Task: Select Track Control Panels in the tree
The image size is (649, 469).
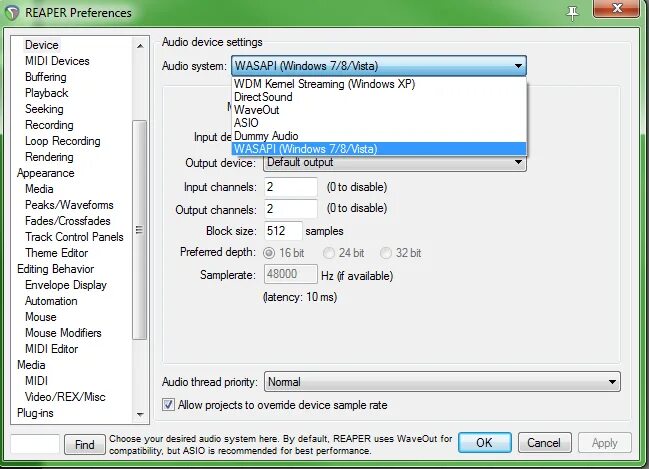Action: coord(74,237)
